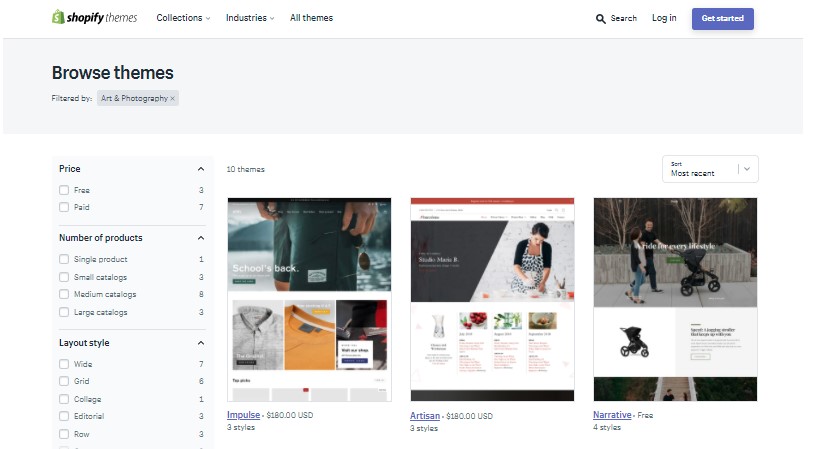
Task: Collapse the Number of products section
Action: pos(201,238)
